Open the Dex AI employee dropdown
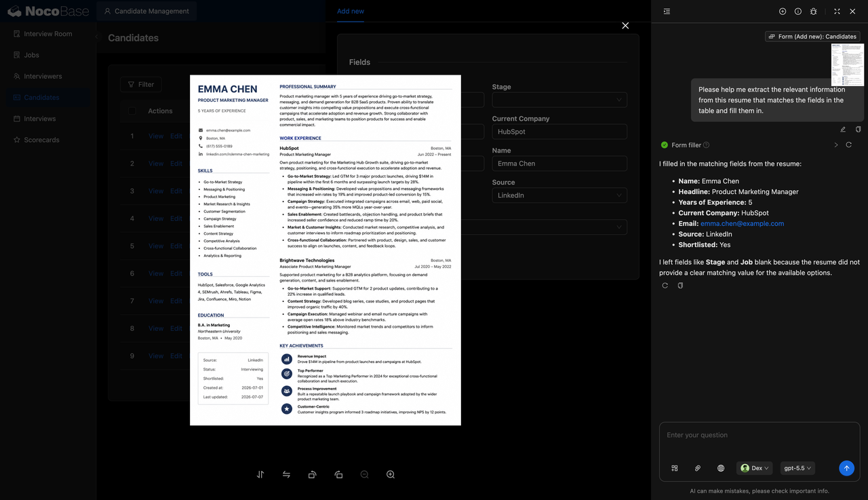Screen dimensions: 868x500 [x=755, y=468]
